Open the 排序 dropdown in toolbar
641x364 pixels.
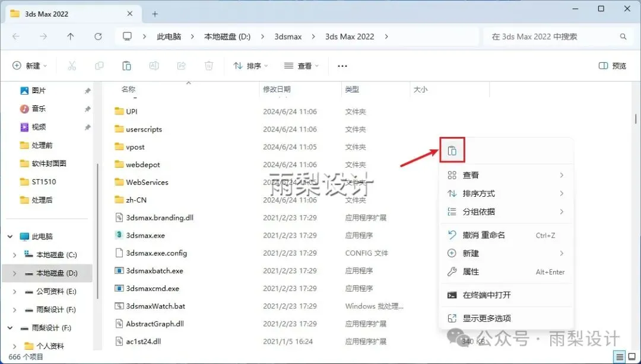point(250,66)
